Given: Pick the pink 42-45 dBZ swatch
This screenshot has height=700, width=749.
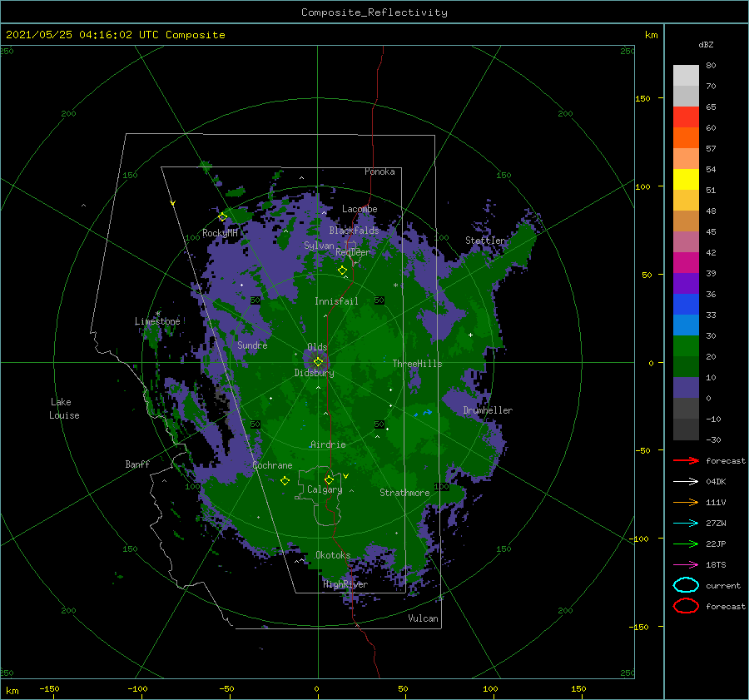Looking at the screenshot, I should 686,241.
